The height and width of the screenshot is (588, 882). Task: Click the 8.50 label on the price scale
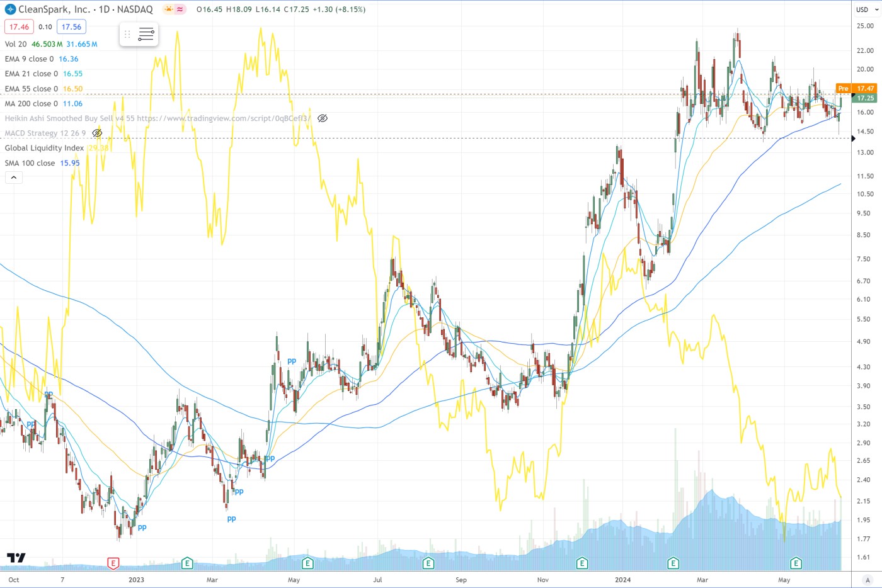pyautogui.click(x=863, y=235)
